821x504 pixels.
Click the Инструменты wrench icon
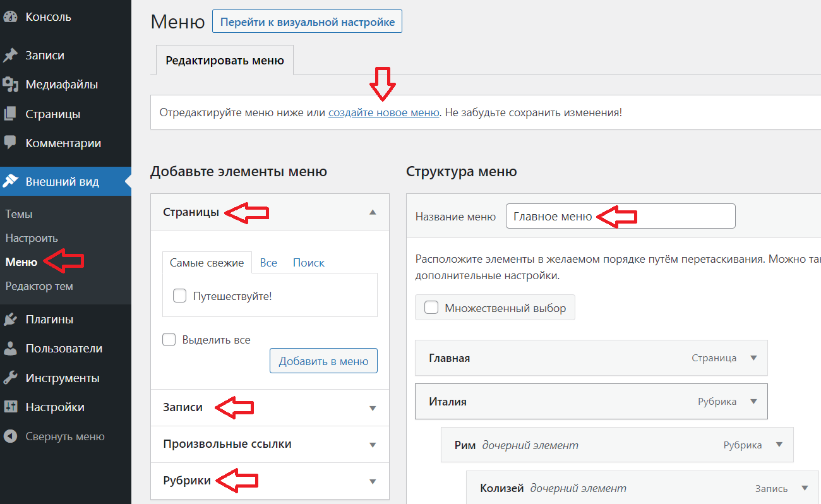pyautogui.click(x=9, y=378)
